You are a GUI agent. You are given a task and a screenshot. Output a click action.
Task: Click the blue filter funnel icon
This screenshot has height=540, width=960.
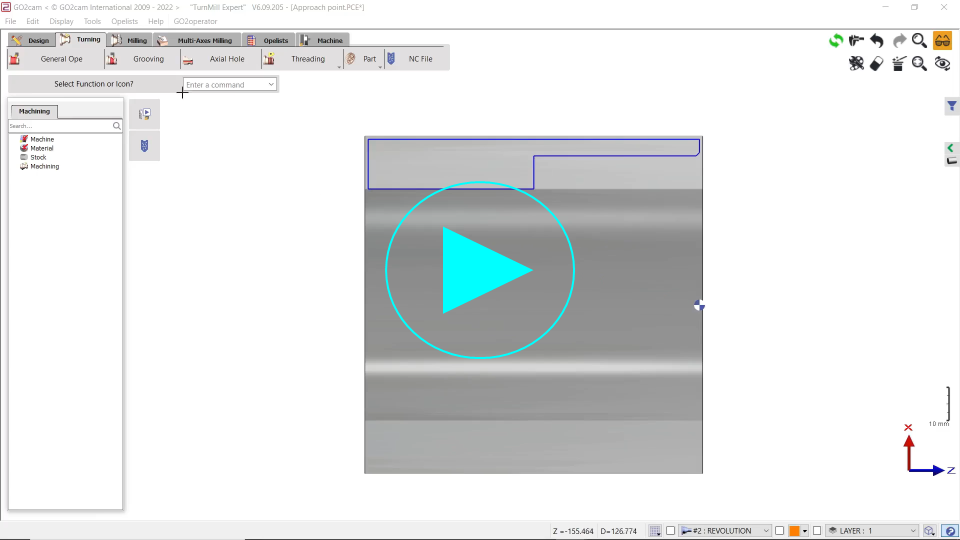pyautogui.click(x=952, y=106)
